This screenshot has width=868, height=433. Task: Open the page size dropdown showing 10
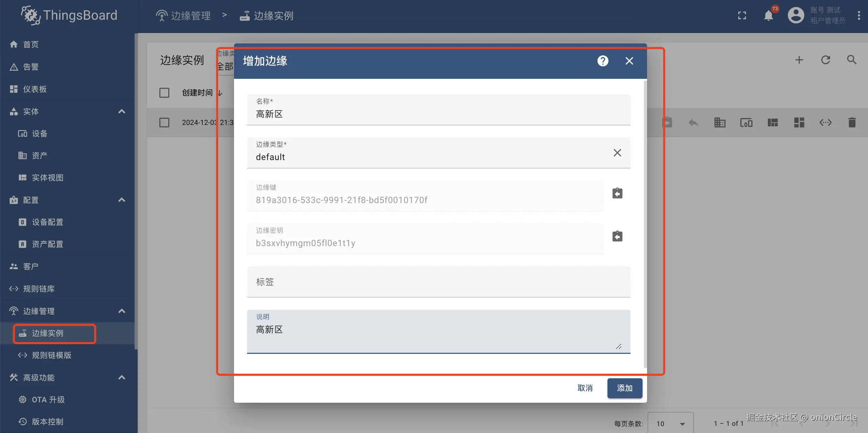pos(670,424)
